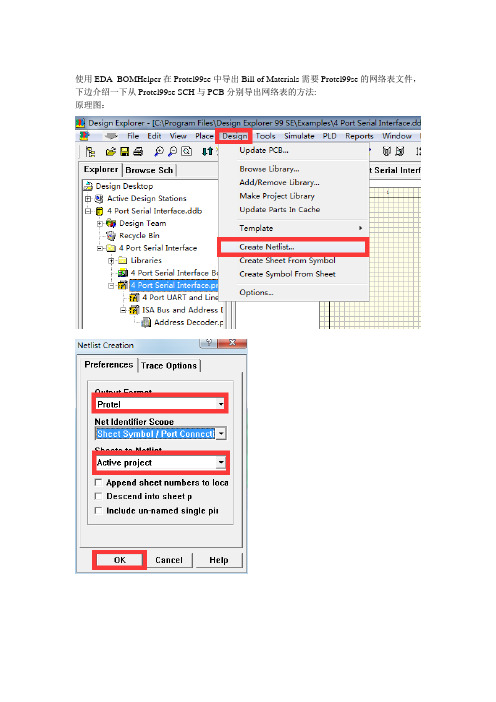Click the Cancel button in Netlist Creation

point(169,560)
